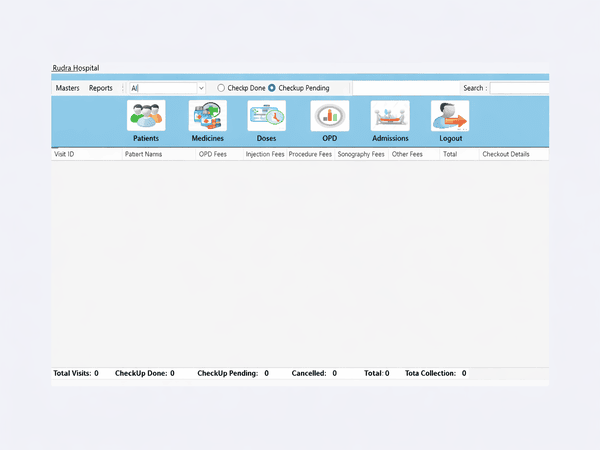Click the Sonography Fees column header
Viewport: 600px width, 450px height.
pyautogui.click(x=361, y=155)
